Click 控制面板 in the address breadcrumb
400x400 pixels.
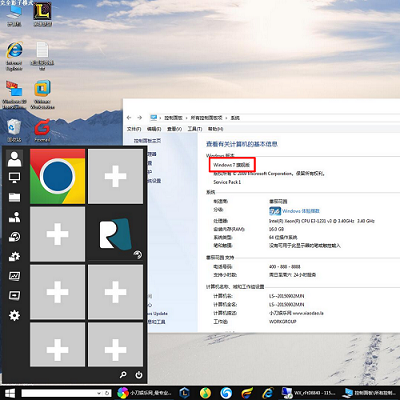click(174, 118)
